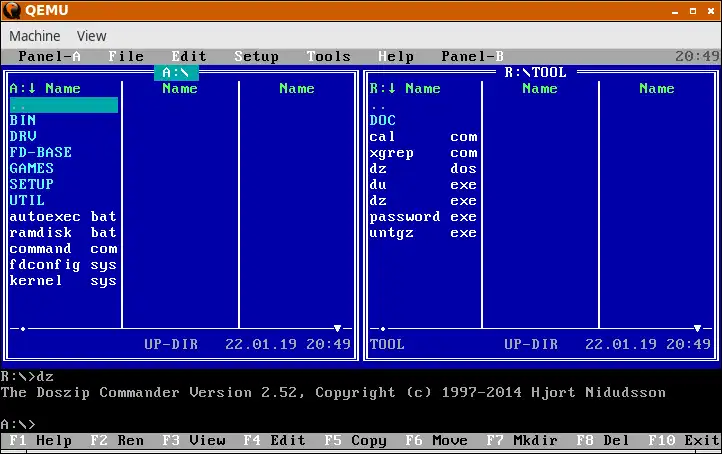
Task: Click the TOOL label in right status line
Action: click(x=387, y=344)
